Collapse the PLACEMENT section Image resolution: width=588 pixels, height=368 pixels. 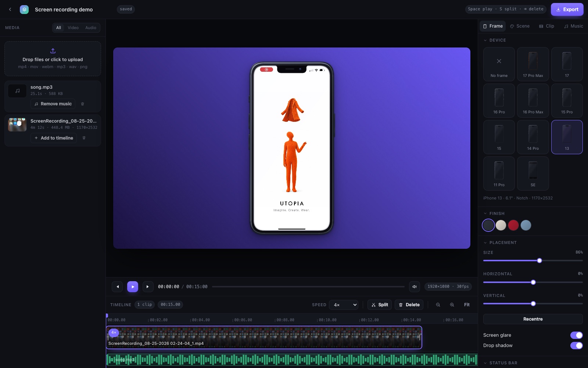[500, 243]
